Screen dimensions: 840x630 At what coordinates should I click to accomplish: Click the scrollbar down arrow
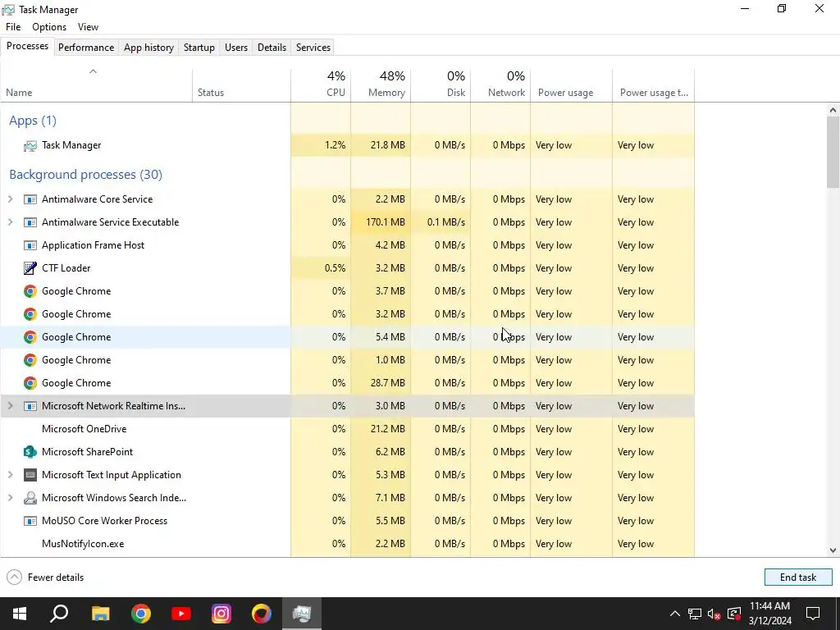pos(833,550)
